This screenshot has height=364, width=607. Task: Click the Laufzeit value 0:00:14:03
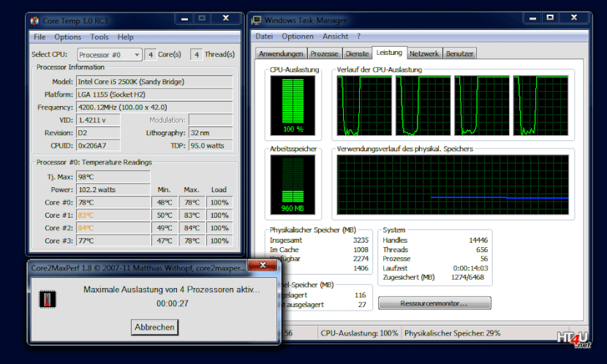(470, 268)
